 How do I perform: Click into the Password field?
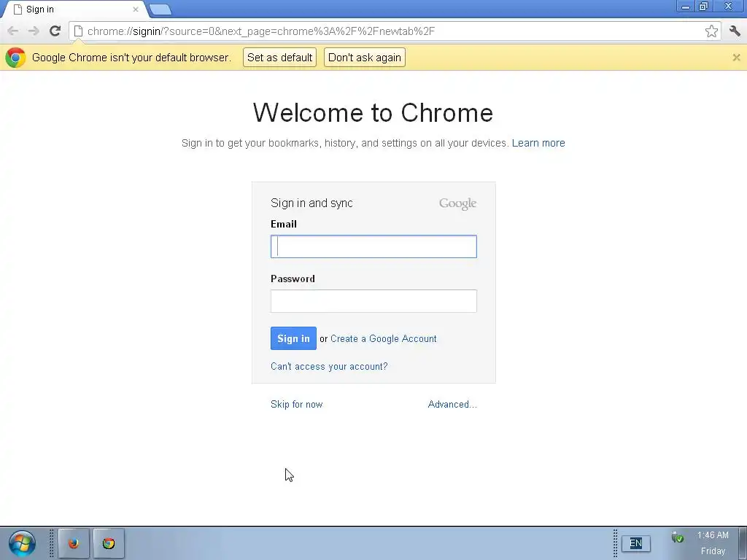(x=373, y=301)
